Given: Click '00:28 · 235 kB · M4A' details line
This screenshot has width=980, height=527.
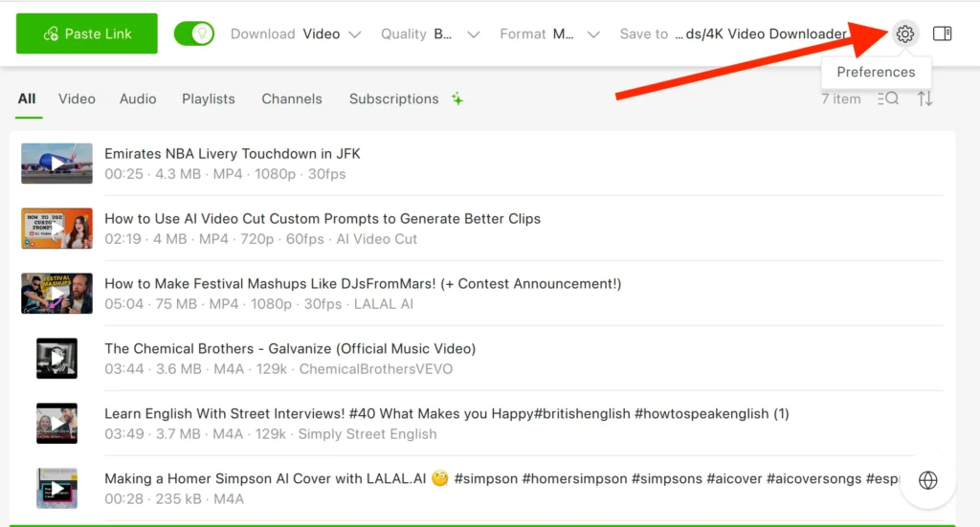Looking at the screenshot, I should point(174,499).
